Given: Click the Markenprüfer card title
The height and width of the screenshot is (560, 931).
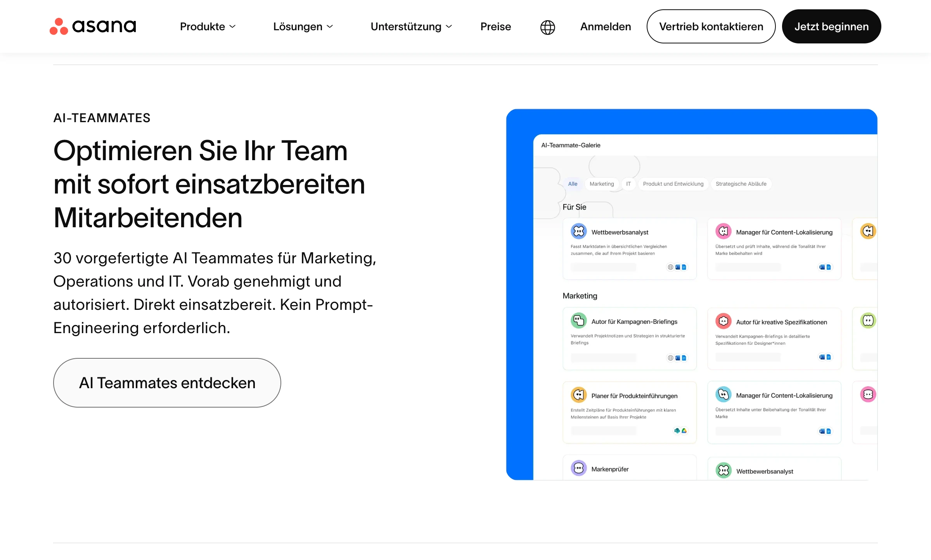Looking at the screenshot, I should click(x=610, y=469).
